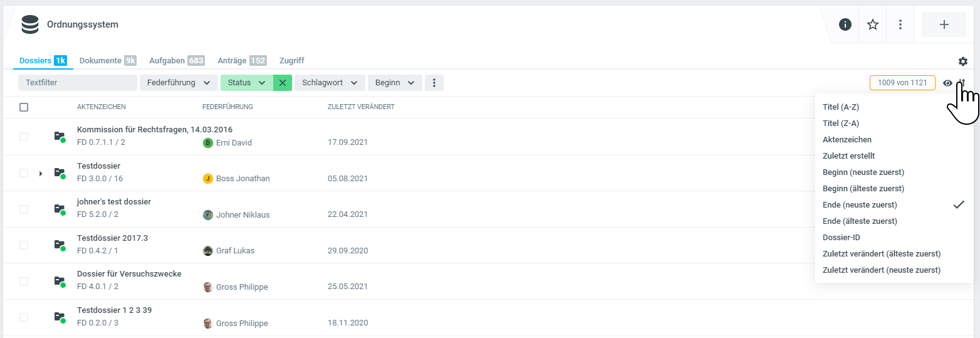Click the more filters three-dot icon

point(434,83)
